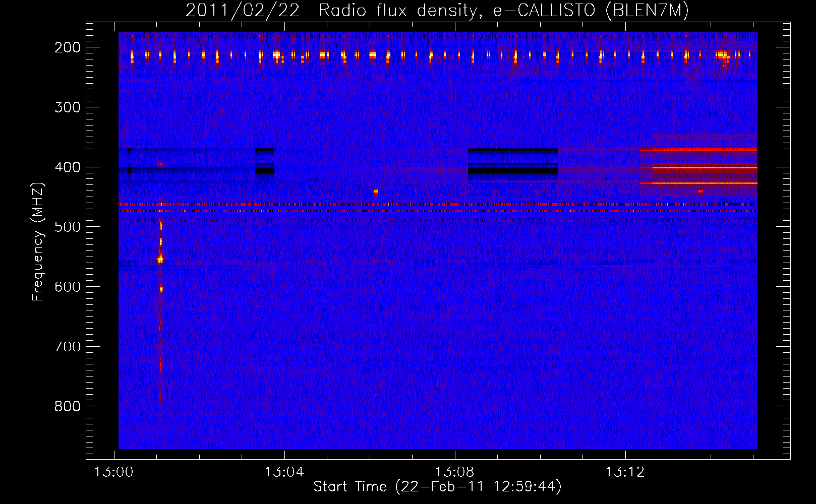The width and height of the screenshot is (816, 504).
Task: Click the 'Start Time (22-Feb-11 12:59:44)' label
Action: coord(437,487)
